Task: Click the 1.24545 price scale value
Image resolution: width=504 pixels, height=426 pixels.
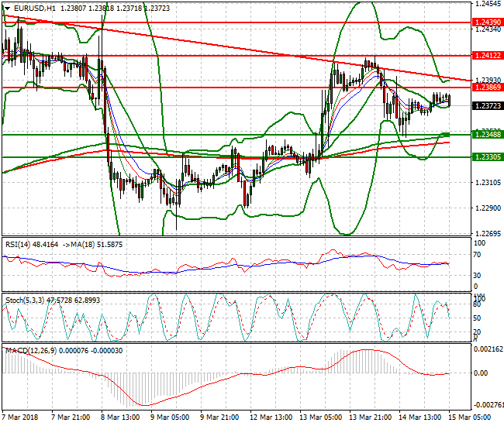Action: coord(488,4)
